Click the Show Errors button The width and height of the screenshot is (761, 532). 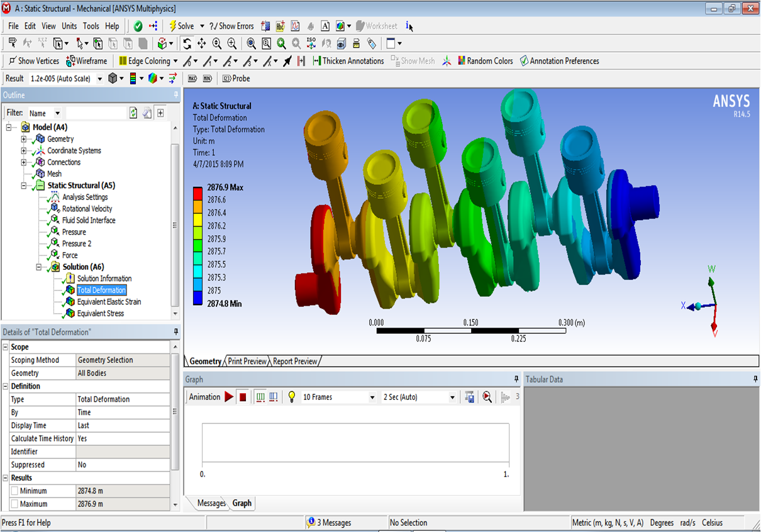(232, 26)
